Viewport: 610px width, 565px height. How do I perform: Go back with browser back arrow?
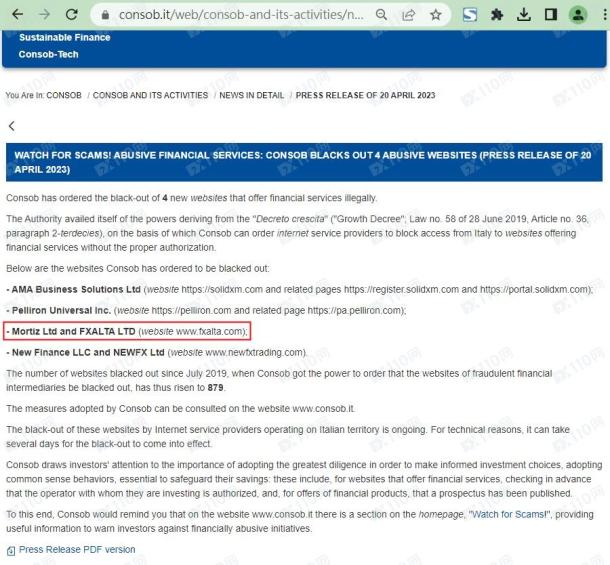18,15
